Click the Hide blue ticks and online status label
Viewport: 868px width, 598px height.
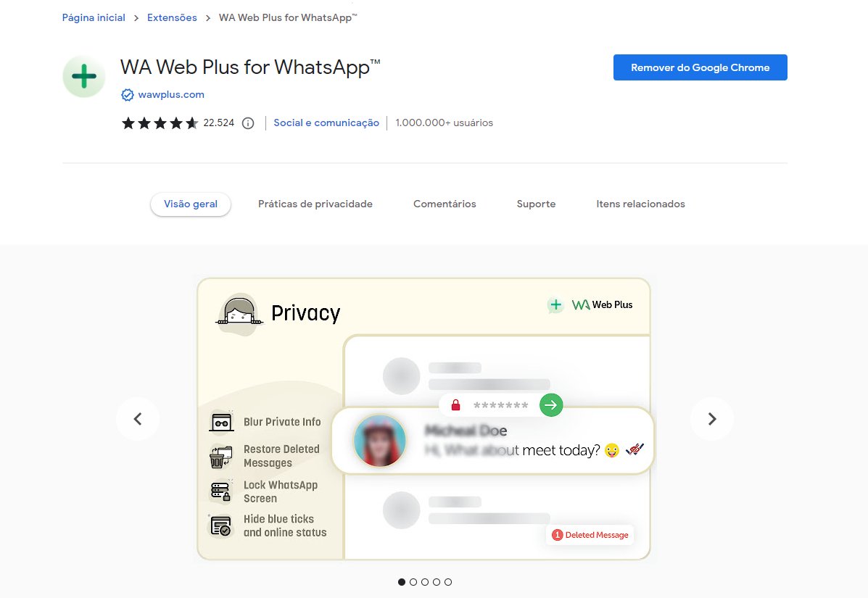coord(285,526)
